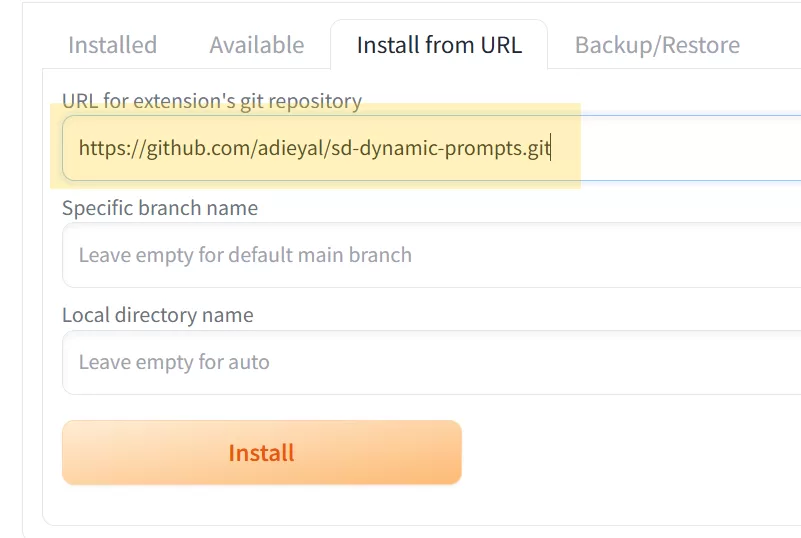Viewport: 801px width, 538px height.
Task: Open the Available extensions tab
Action: point(257,45)
